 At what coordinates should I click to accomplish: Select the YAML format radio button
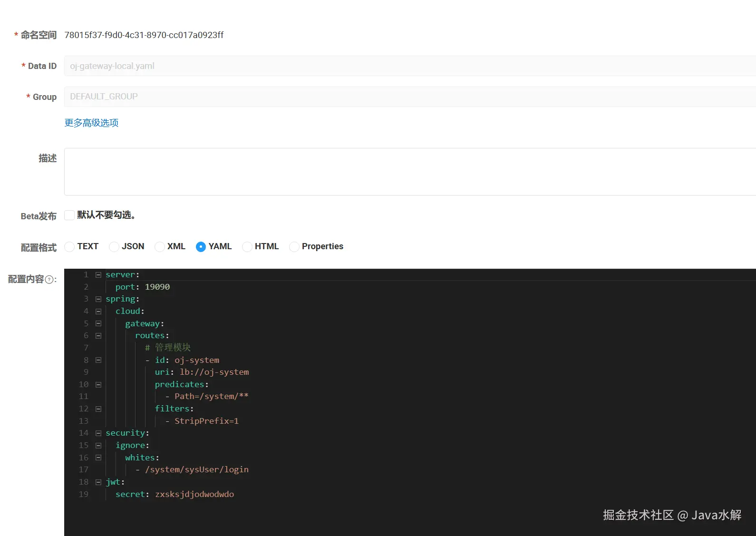click(x=201, y=246)
